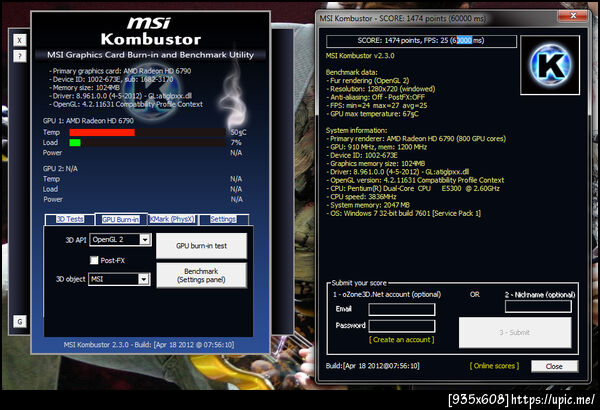Click 'GPU 1: AMD Radeon HD 6790' label
This screenshot has height=410, width=600.
(x=88, y=121)
